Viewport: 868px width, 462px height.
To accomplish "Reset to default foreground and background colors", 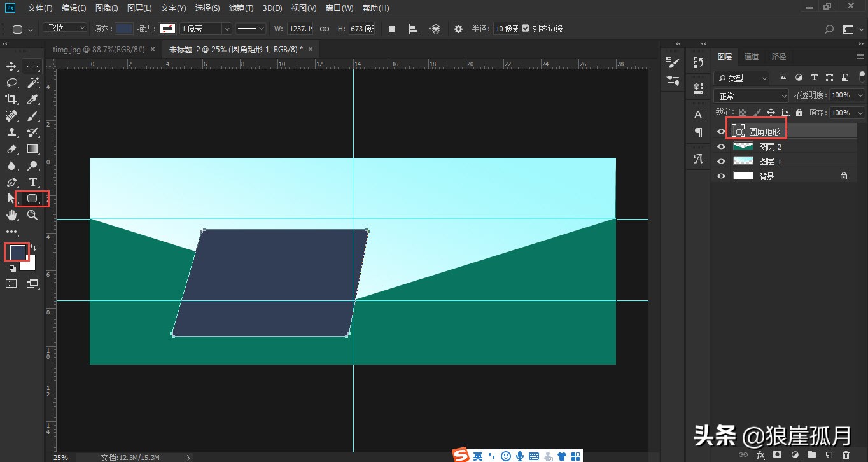I will [x=12, y=269].
